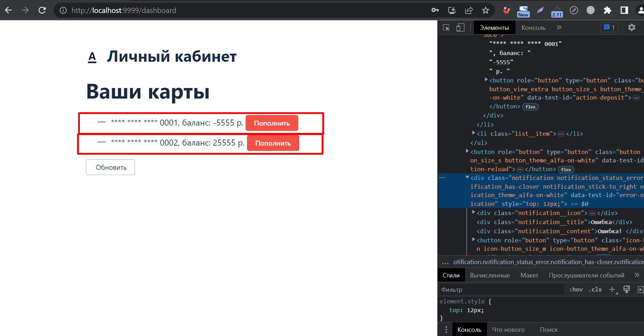The width and height of the screenshot is (644, 336).
Task: Open the issues counter message icon in DevTools
Action: 609,27
